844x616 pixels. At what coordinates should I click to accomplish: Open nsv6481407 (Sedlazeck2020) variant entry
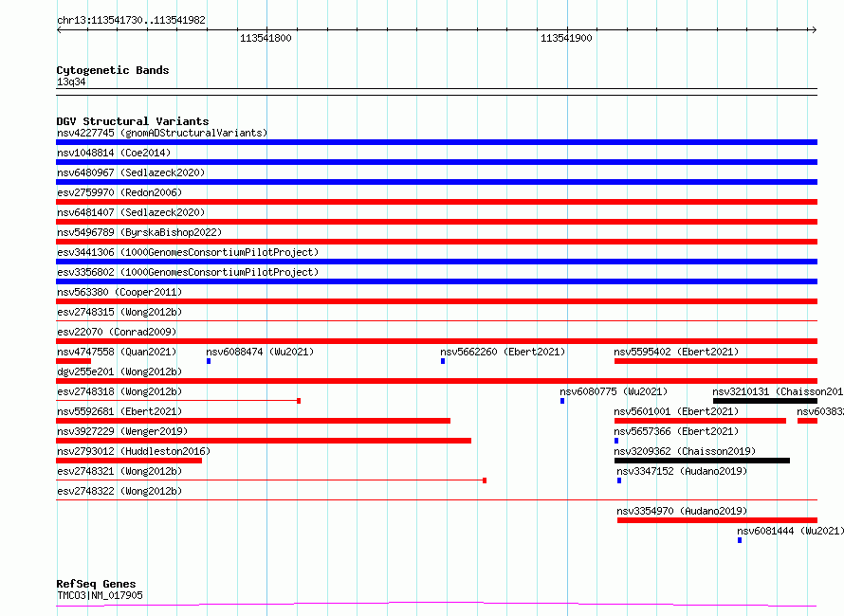(x=131, y=212)
